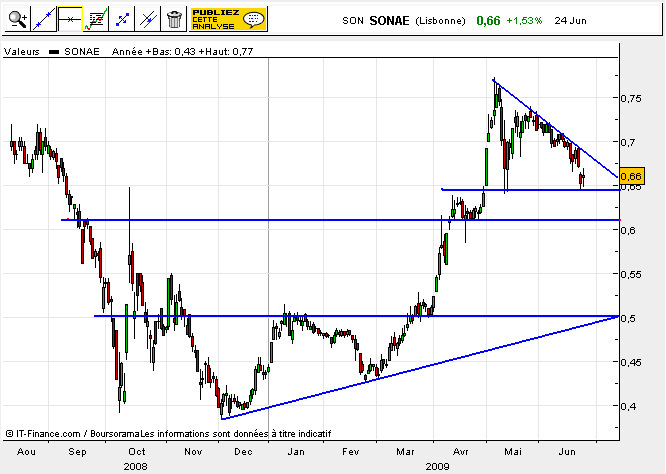Click the 0,4 price axis label
Image resolution: width=666 pixels, height=474 pixels.
coord(628,406)
